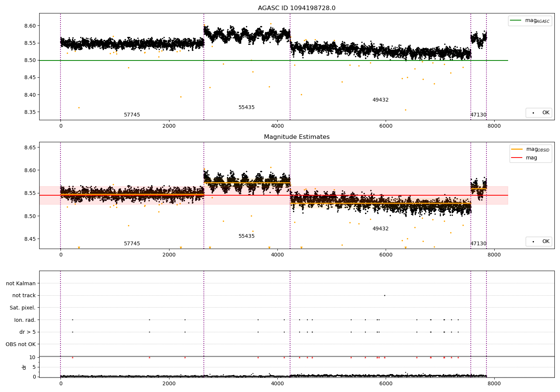Click the 'Sat. pixel.' axis label
560x392 pixels.
point(22,308)
